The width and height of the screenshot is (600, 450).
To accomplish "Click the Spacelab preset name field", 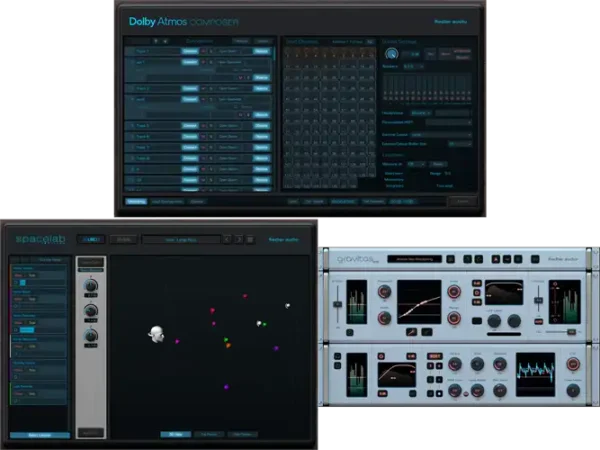I will [x=181, y=240].
